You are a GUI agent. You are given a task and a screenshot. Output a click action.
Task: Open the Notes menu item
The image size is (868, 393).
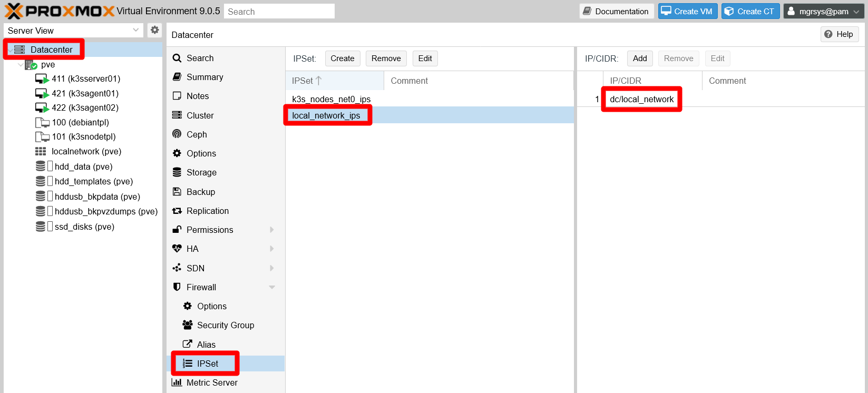(x=226, y=96)
